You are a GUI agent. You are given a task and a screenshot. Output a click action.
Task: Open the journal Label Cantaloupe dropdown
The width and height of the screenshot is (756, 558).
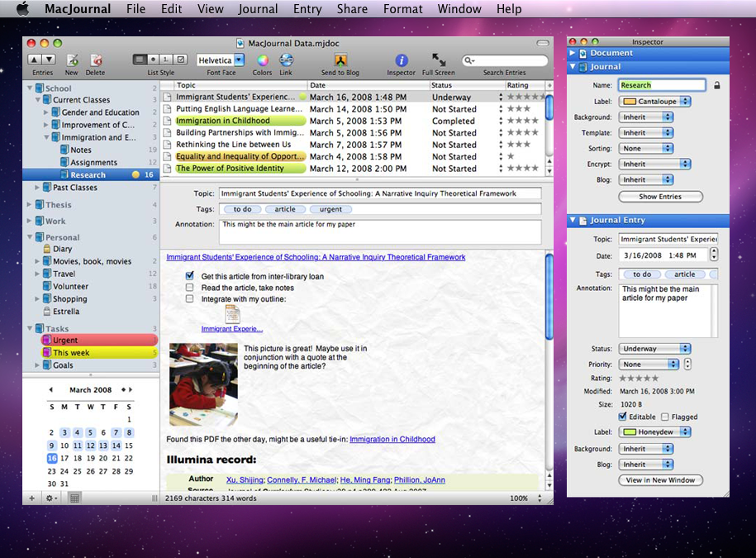[655, 102]
